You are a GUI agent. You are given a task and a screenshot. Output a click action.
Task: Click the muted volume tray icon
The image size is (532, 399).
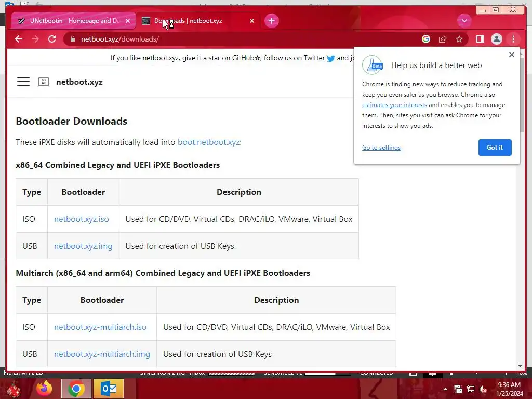483,389
